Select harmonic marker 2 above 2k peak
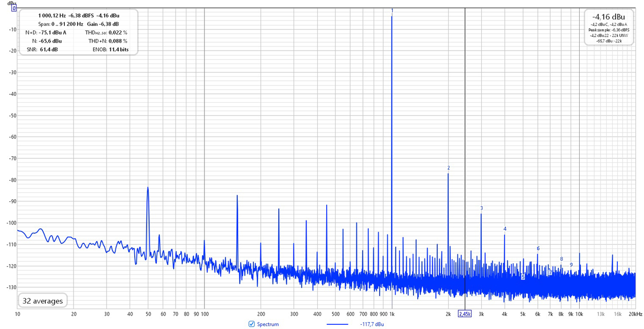 448,168
